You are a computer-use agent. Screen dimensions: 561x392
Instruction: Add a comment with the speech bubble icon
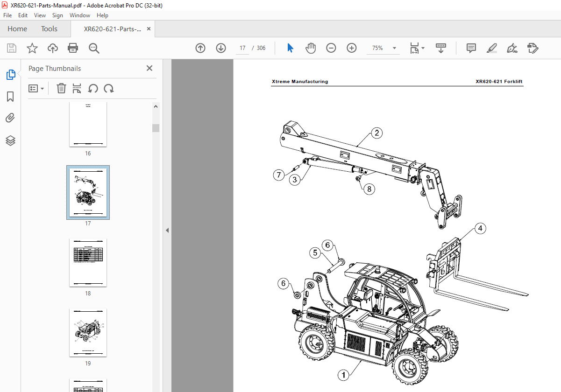[471, 48]
